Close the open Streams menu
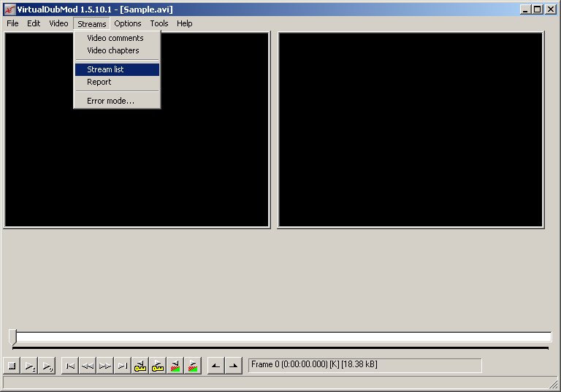Screen dimensions: 561x392 click(91, 23)
